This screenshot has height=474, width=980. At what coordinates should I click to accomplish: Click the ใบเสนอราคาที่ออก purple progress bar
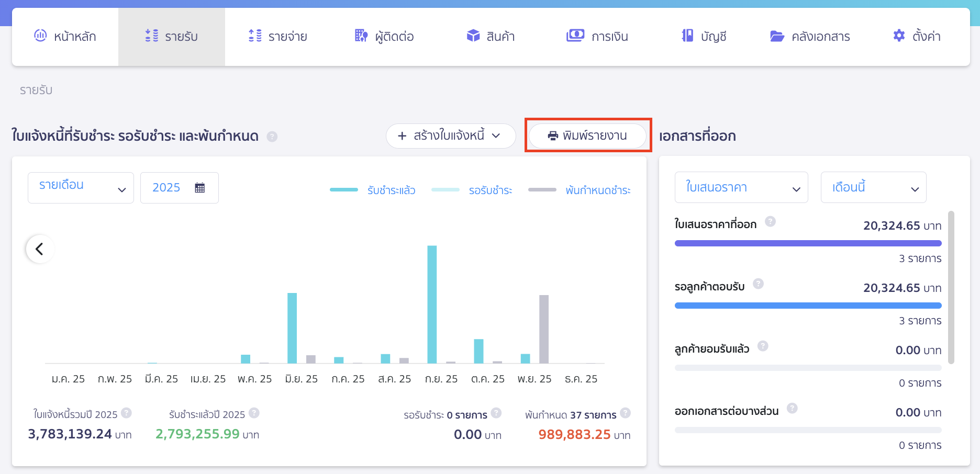[x=808, y=243]
